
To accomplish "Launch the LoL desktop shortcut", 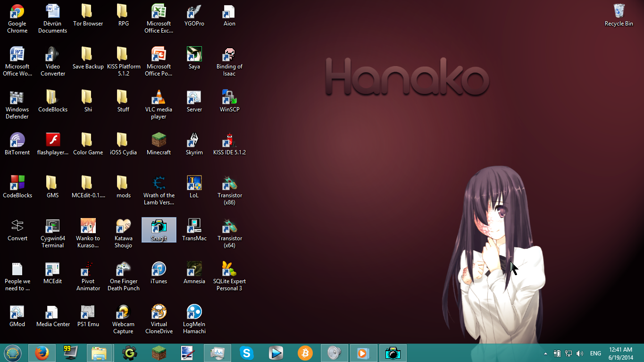I will tap(194, 187).
